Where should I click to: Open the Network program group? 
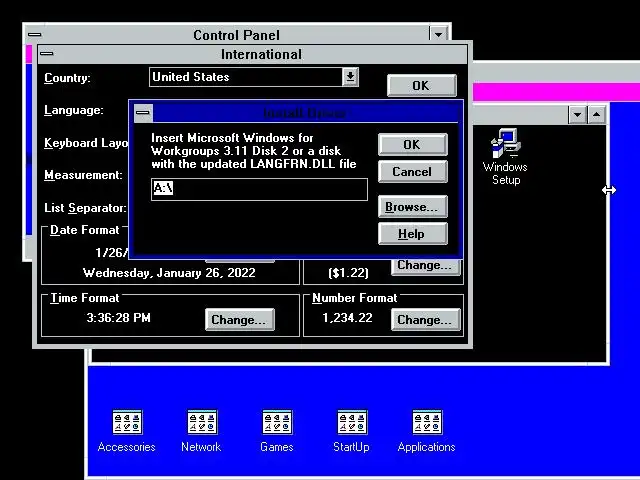(201, 431)
